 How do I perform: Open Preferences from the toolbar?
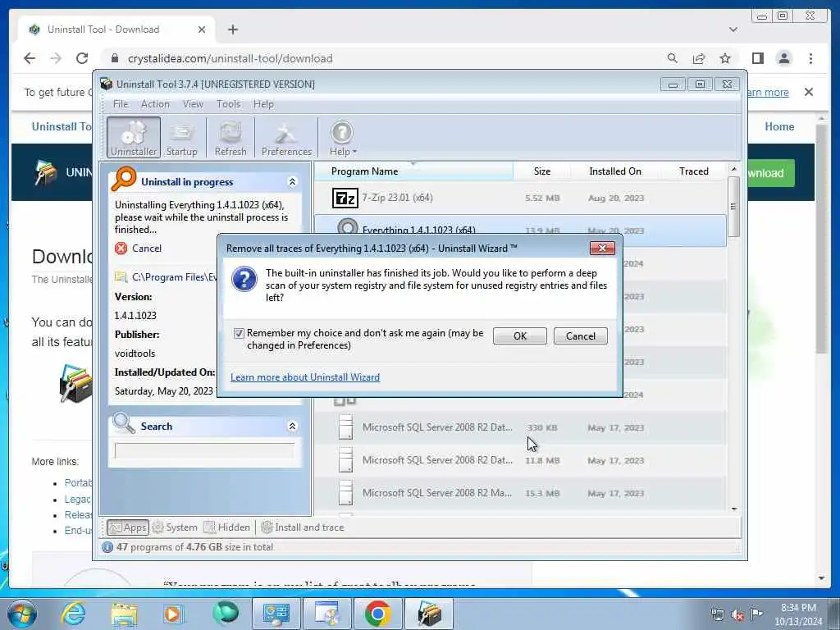pos(286,138)
